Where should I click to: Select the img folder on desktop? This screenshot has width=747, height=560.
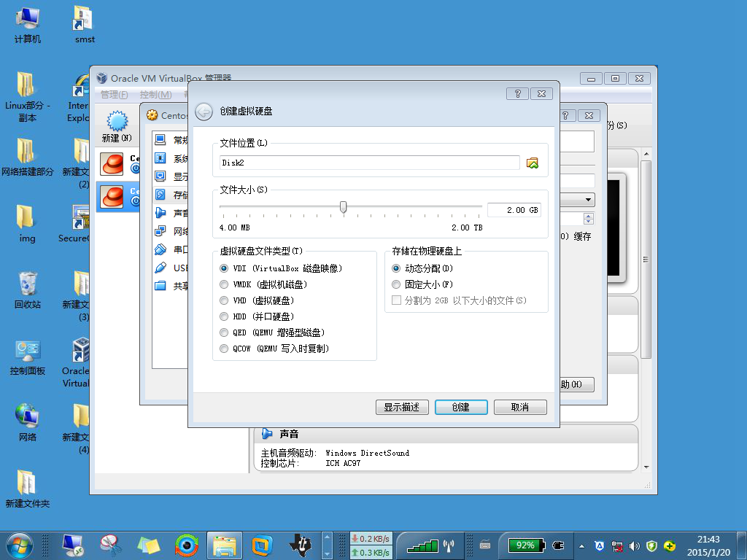coord(27,223)
